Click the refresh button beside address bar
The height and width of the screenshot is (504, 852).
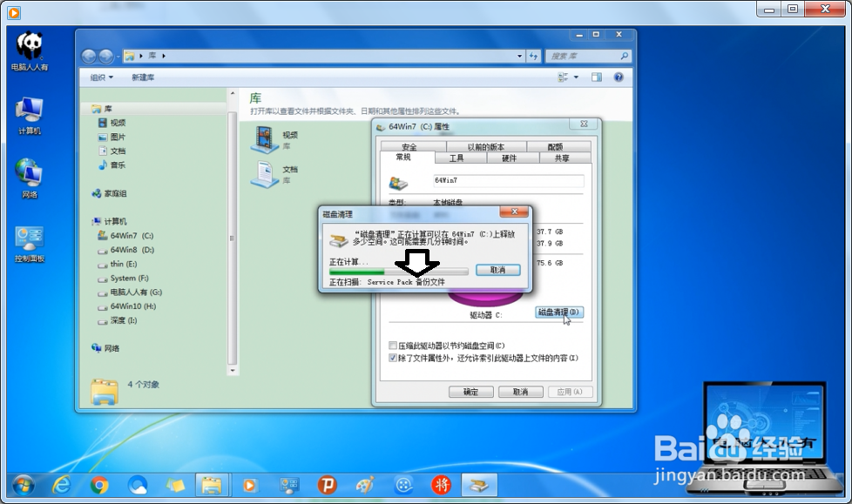(x=533, y=56)
